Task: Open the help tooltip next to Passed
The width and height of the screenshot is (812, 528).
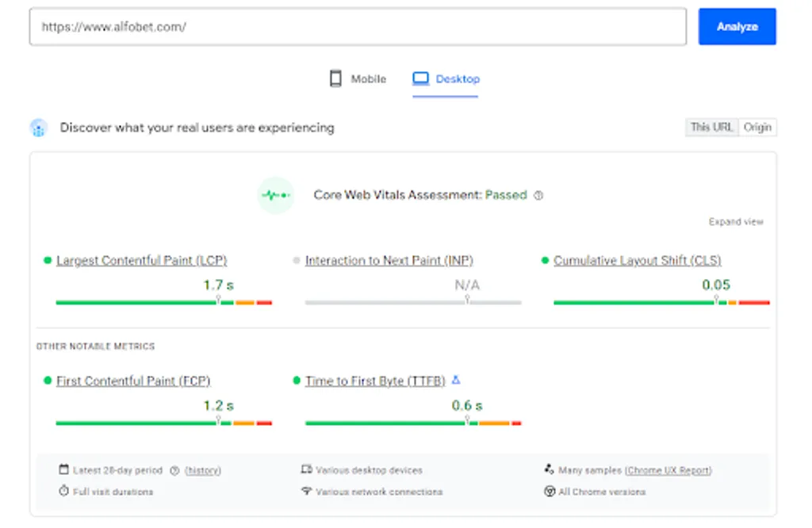Action: click(538, 195)
